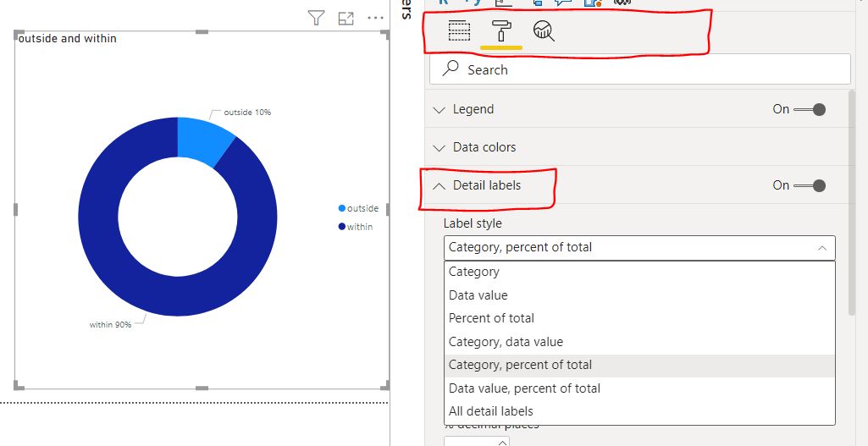
Task: Click the outside 10% data label
Action: (x=247, y=113)
